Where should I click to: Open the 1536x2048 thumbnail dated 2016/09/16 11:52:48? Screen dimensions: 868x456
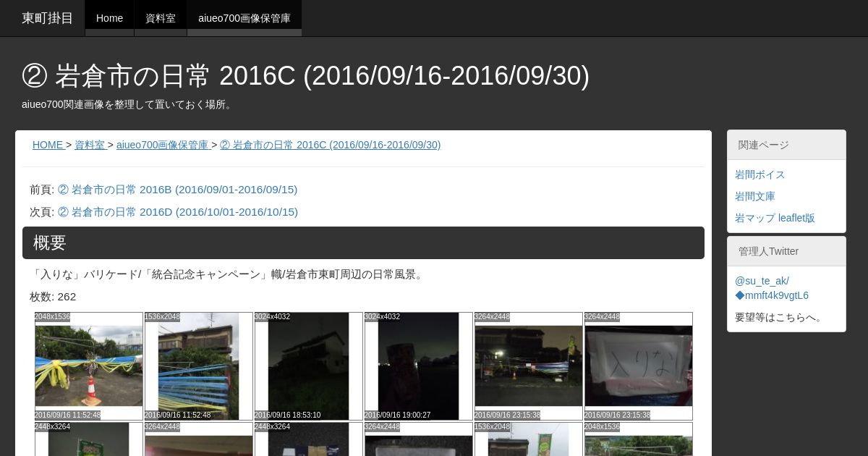click(x=199, y=366)
